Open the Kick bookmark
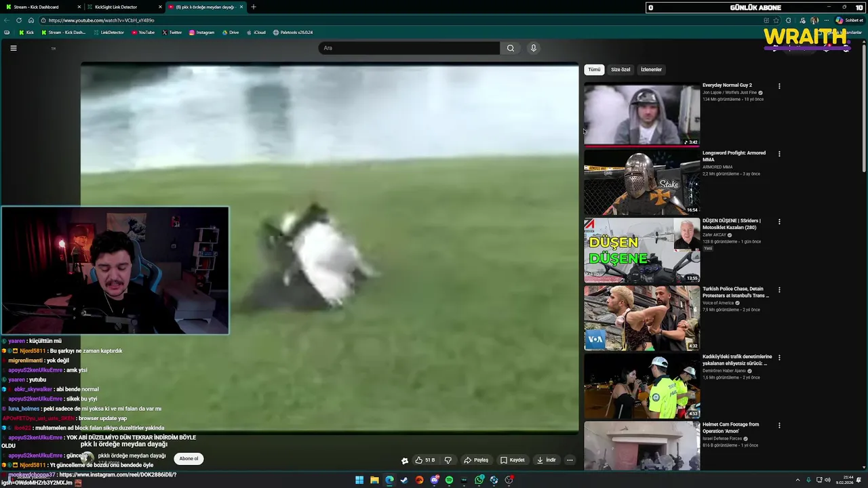 (26, 33)
